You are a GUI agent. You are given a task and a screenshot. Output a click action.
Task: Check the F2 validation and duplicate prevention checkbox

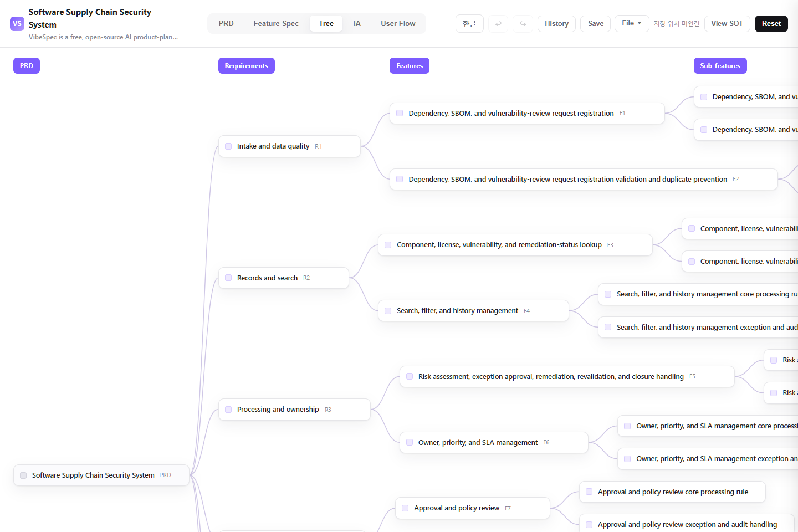[400, 180]
